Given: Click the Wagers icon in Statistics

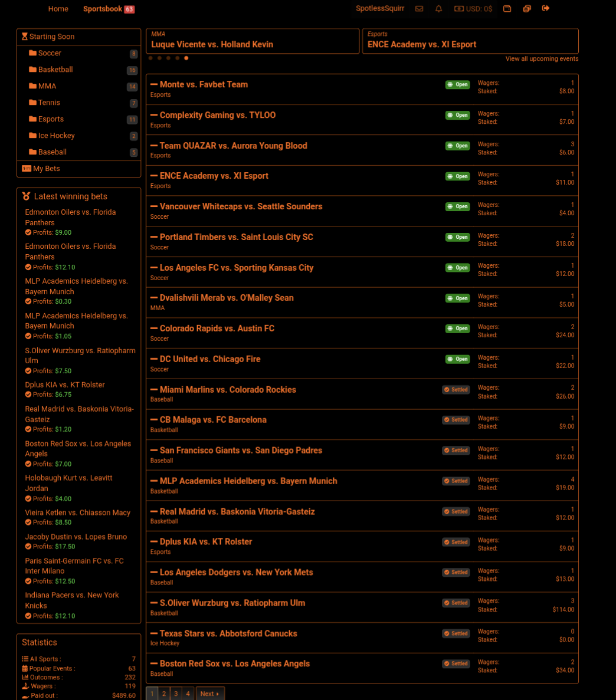Looking at the screenshot, I should tap(25, 686).
